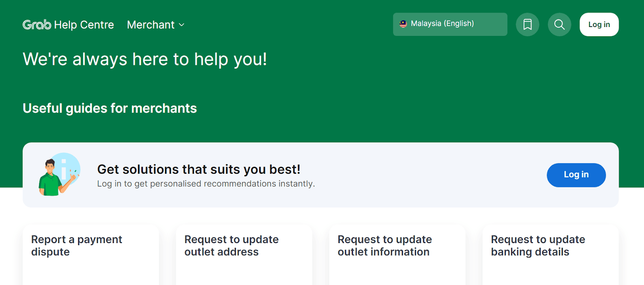
Task: Click the search magnifier icon
Action: (x=559, y=25)
